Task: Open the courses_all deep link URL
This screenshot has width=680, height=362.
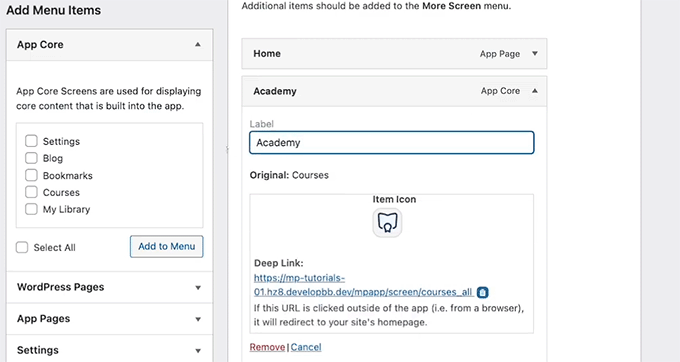Action: [363, 285]
